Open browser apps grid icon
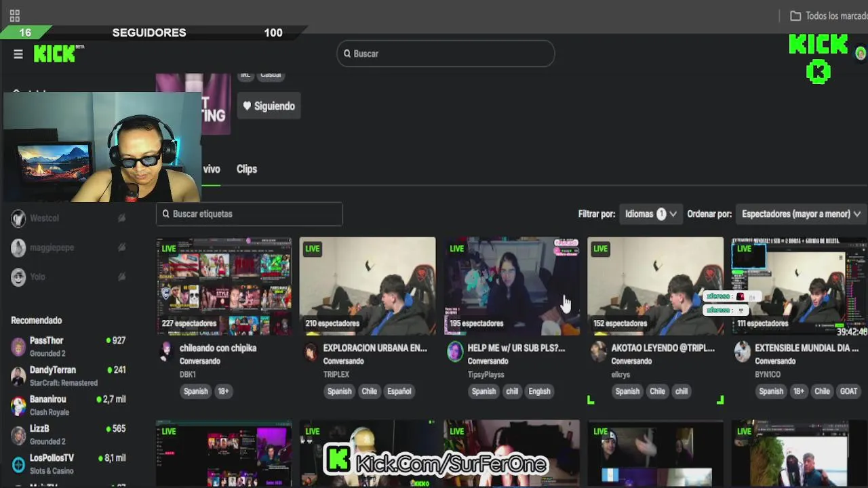This screenshot has width=868, height=488. [14, 16]
